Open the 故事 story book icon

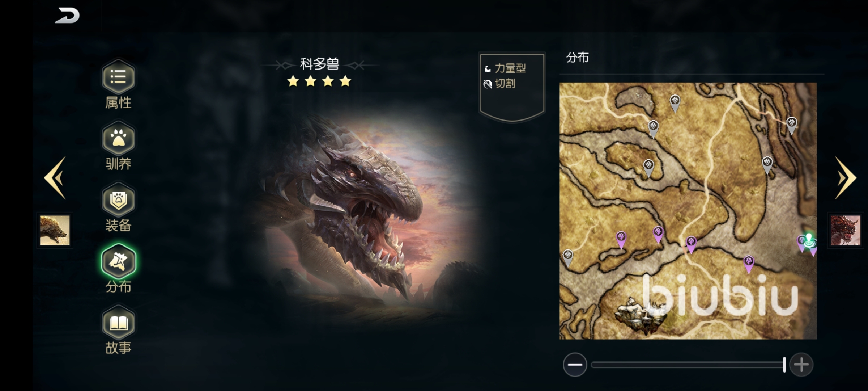[119, 323]
